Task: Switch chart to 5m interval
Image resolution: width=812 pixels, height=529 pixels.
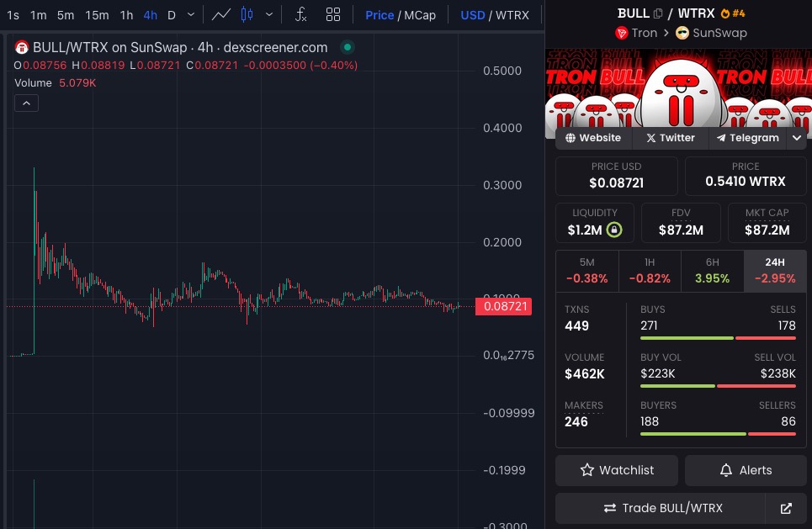Action: [66, 15]
